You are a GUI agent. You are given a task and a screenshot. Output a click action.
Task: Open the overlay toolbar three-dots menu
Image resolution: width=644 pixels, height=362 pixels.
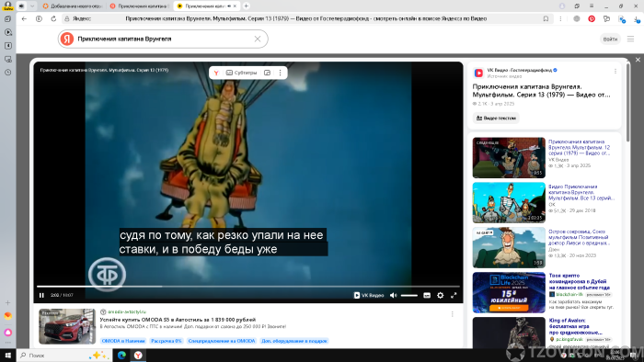tap(280, 73)
